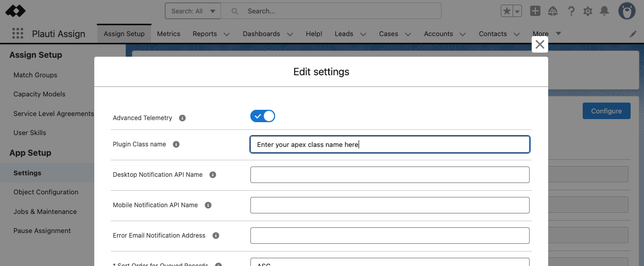
Task: Open the Notifications bell icon
Action: point(605,11)
